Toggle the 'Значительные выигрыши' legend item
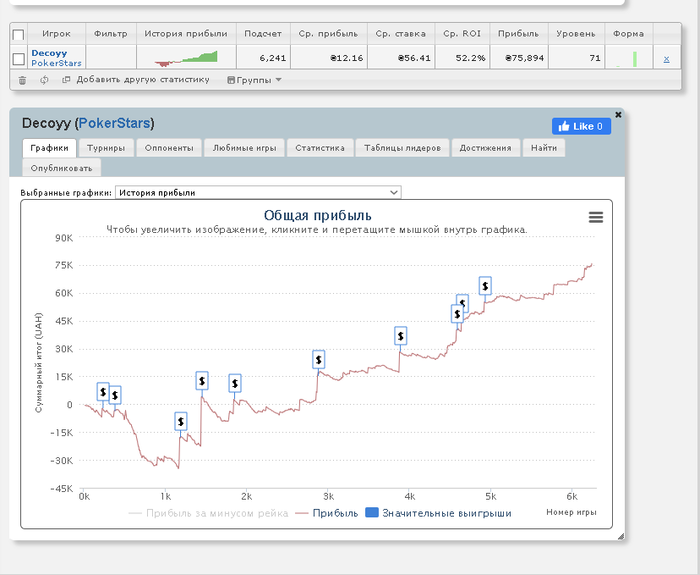Screen dimensions: 700x575 point(438,513)
